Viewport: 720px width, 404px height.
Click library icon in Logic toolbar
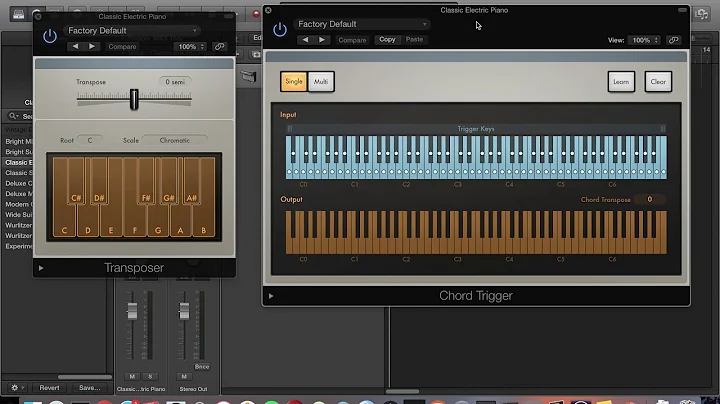pyautogui.click(x=18, y=14)
